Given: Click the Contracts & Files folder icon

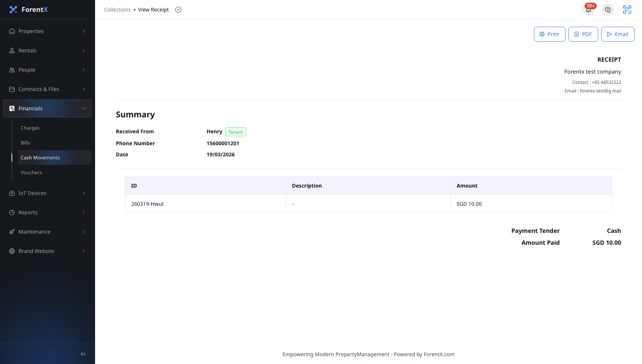Looking at the screenshot, I should tap(12, 89).
